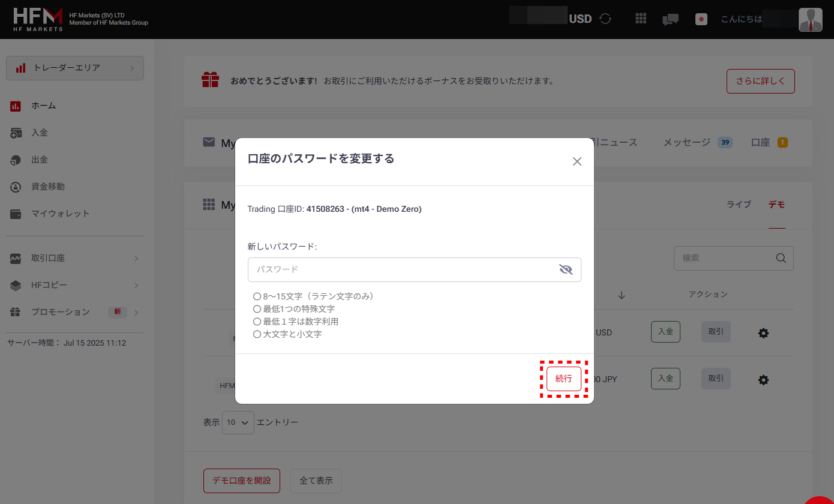Expand the プロモーション menu chevron
The width and height of the screenshot is (834, 504).
click(136, 312)
